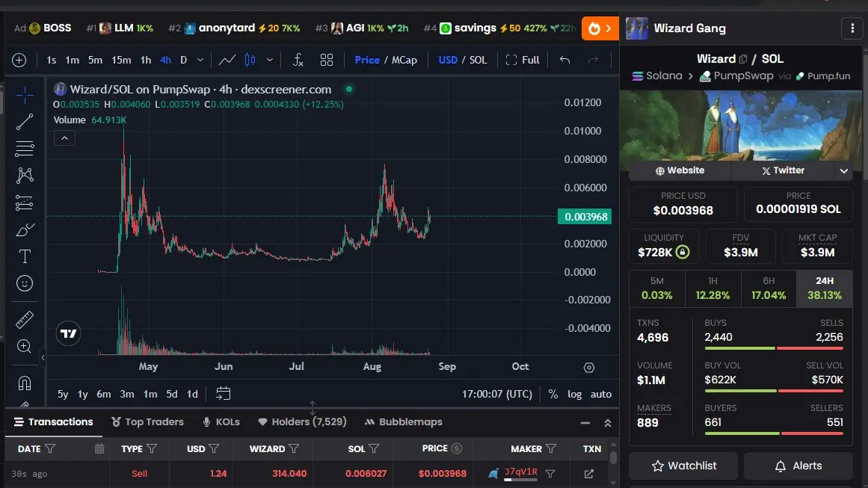Open the Alerts button
Screen dimensions: 868x488
pyautogui.click(x=798, y=466)
